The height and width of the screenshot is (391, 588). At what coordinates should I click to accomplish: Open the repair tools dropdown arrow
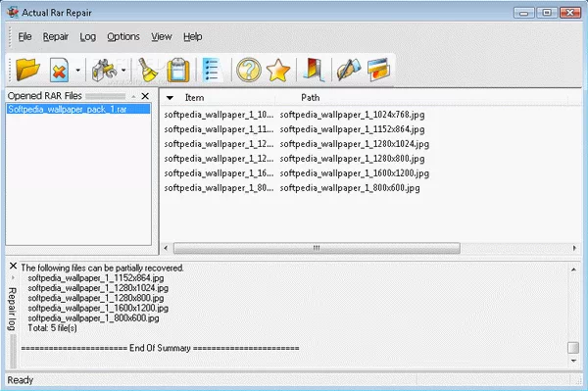[123, 70]
